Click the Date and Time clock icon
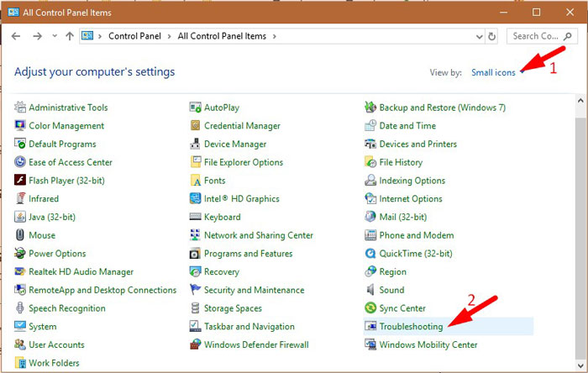Screen dimensions: 588x373 tap(370, 125)
